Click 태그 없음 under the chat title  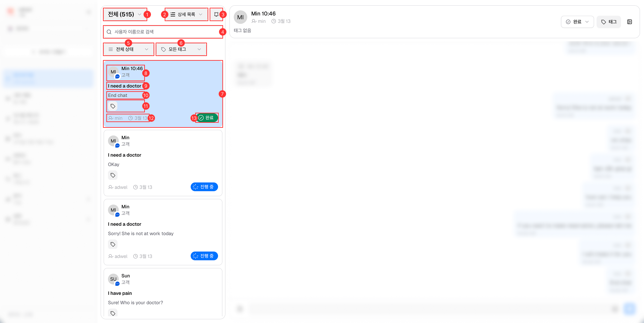tap(242, 31)
